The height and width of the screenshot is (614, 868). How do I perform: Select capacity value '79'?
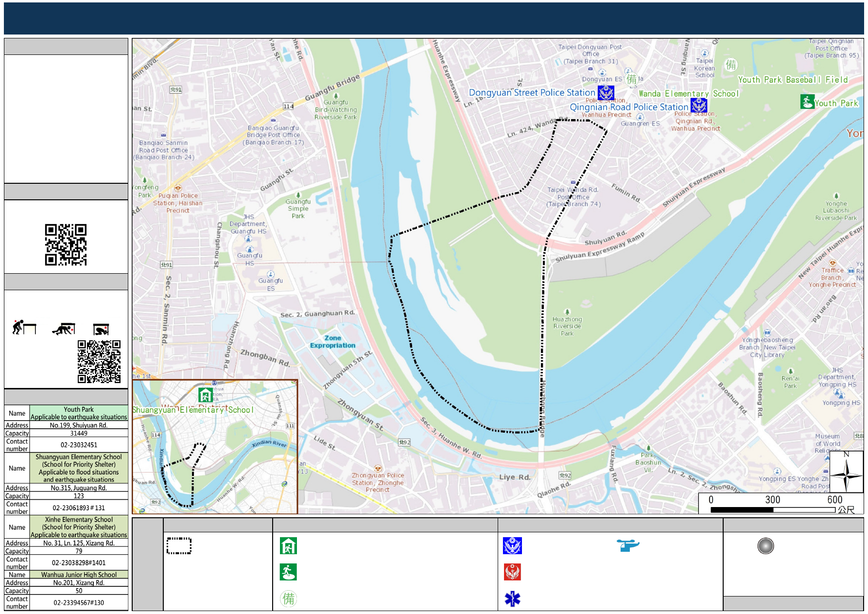(79, 551)
